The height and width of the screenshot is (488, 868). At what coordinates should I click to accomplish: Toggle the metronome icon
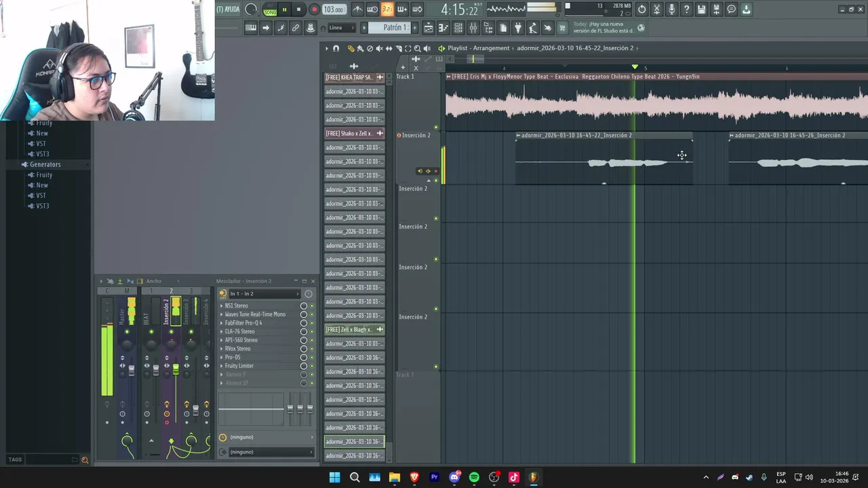[357, 9]
